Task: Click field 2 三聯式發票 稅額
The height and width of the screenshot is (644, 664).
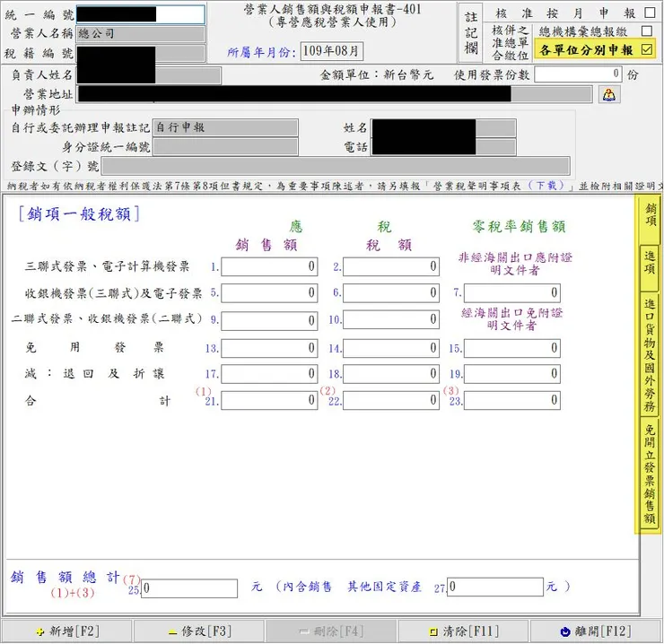Action: (x=391, y=266)
